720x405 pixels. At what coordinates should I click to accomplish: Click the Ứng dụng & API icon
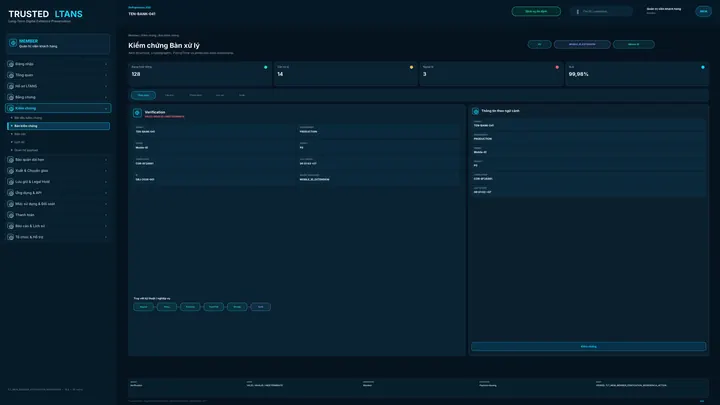(11, 193)
